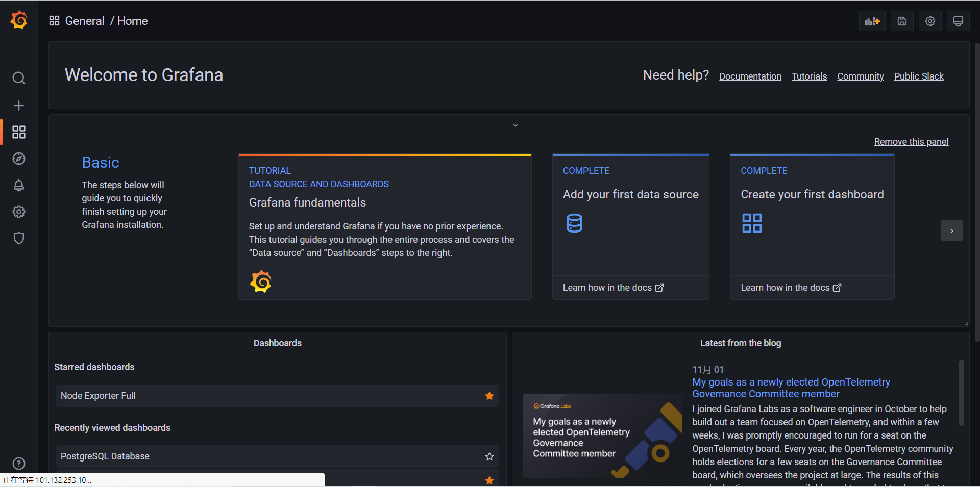Click the General folder breadcrumb
This screenshot has height=487, width=980.
(x=85, y=21)
